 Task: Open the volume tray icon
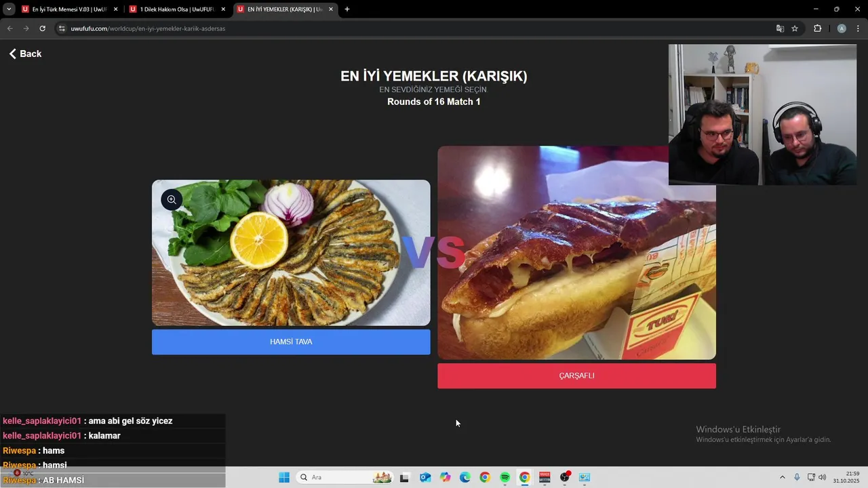822,477
